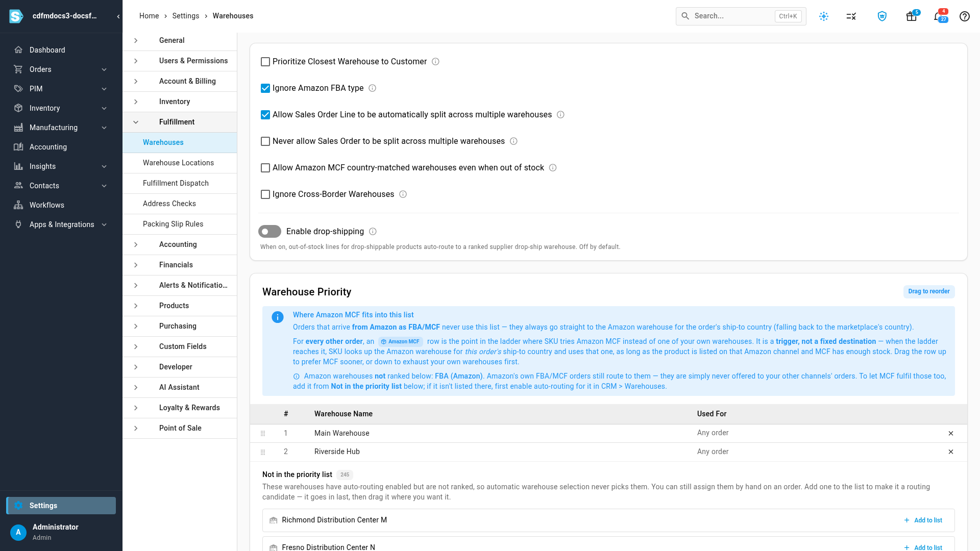The width and height of the screenshot is (980, 551).
Task: Remove Riverside Hub from priority list
Action: tap(951, 452)
